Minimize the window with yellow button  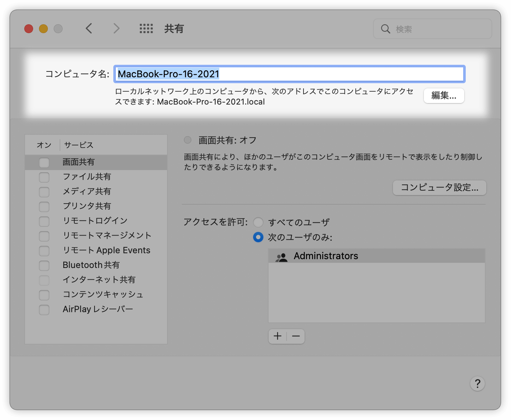(x=43, y=29)
